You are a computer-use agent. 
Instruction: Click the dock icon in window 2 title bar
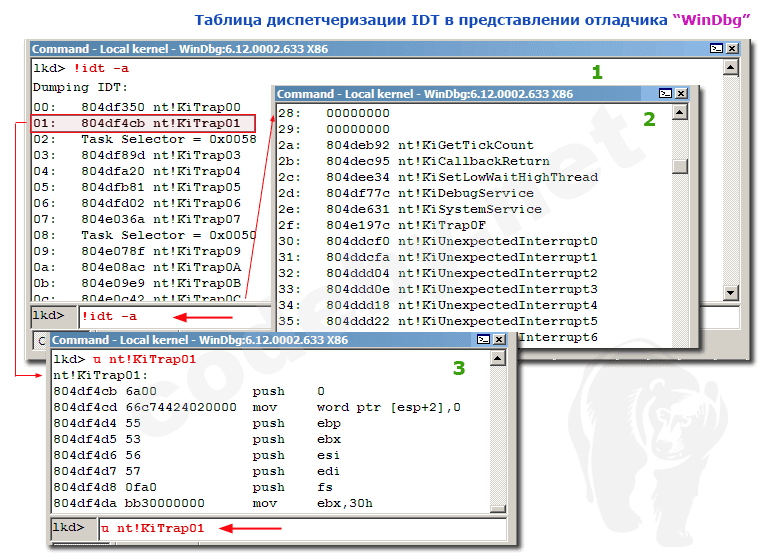coord(665,93)
